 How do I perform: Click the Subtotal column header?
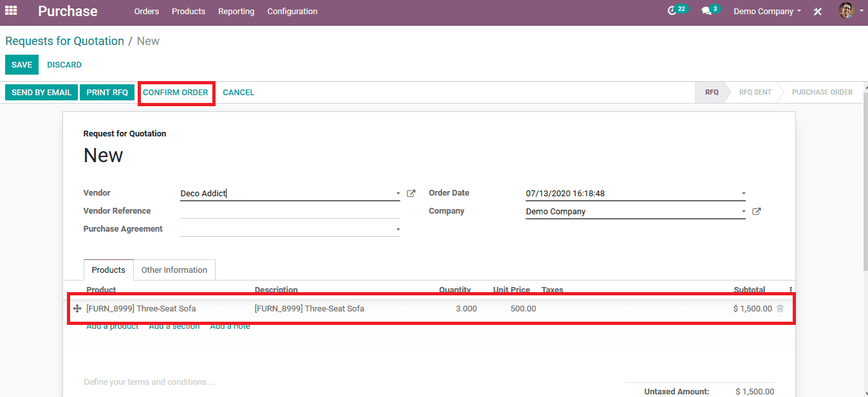click(x=750, y=290)
